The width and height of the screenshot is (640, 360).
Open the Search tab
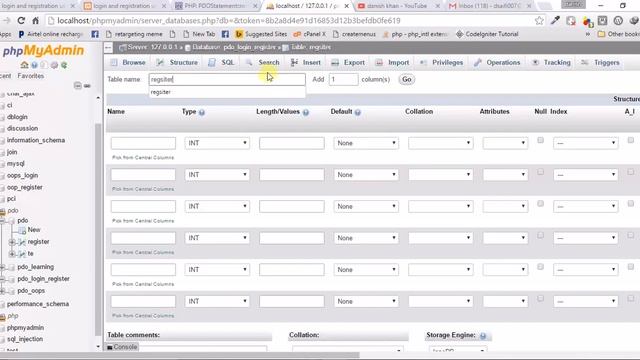pyautogui.click(x=262, y=62)
